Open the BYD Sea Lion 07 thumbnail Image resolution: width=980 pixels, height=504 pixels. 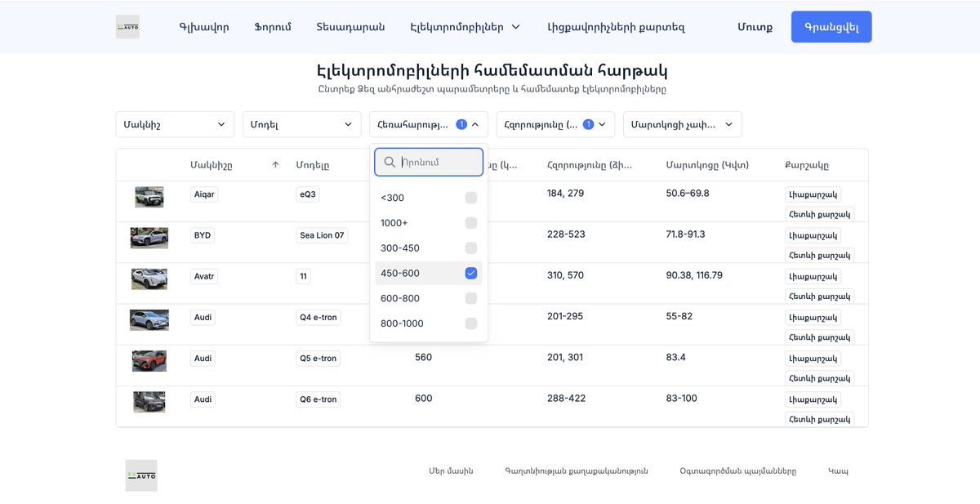149,238
